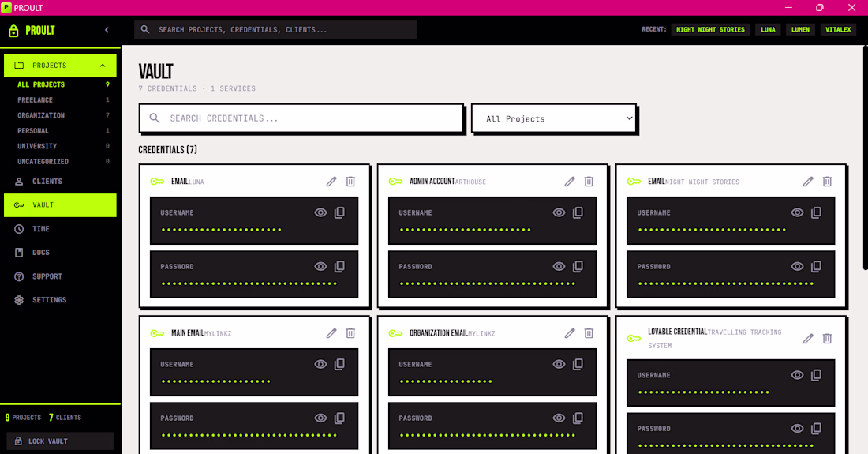The image size is (868, 454).
Task: Copy the Main Email Mylinkz username
Action: coord(339,364)
